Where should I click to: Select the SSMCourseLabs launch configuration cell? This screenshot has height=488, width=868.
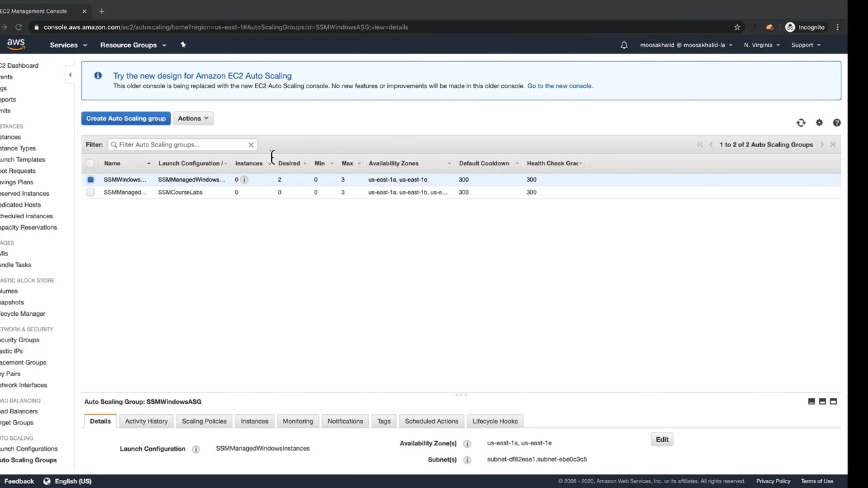(180, 192)
